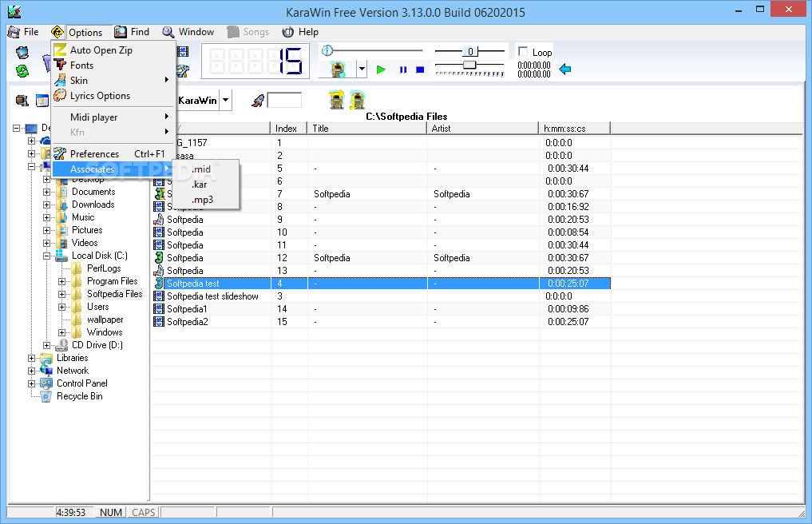Viewport: 812px width, 524px height.
Task: Expand the Program Files node
Action: tap(61, 281)
